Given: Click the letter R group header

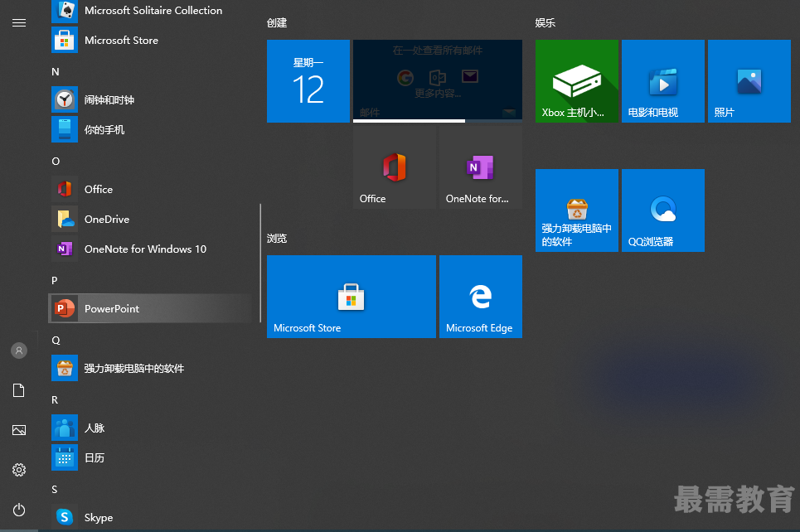Looking at the screenshot, I should [55, 400].
